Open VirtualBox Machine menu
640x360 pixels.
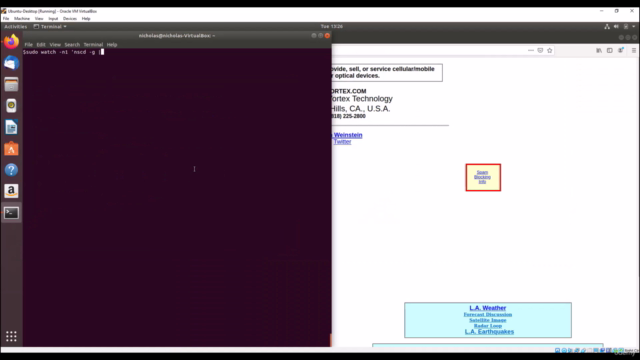22,18
